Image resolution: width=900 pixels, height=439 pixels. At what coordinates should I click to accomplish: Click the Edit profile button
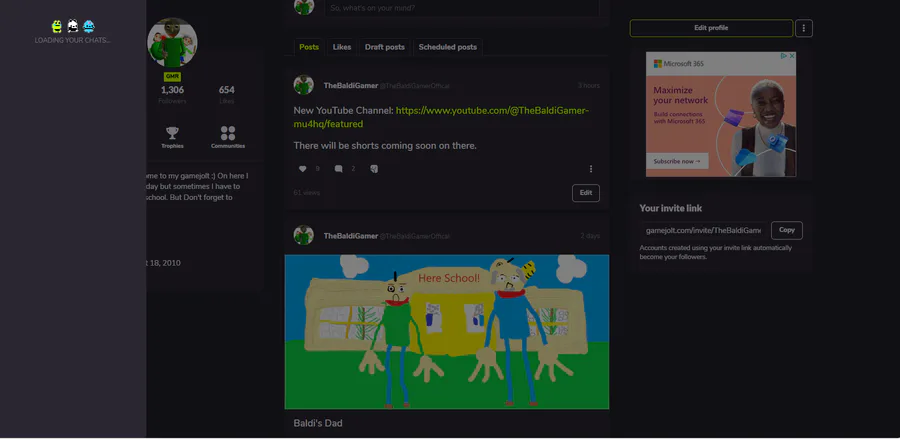coord(711,28)
